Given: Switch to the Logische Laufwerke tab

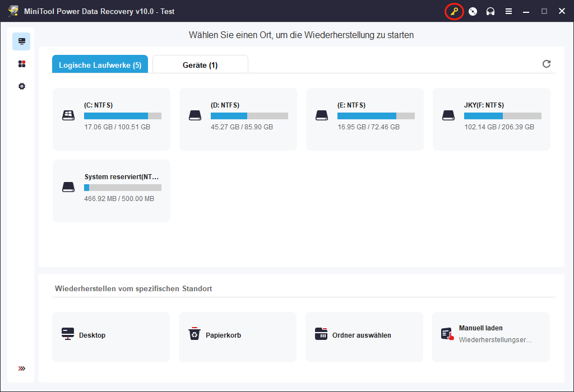Looking at the screenshot, I should [100, 64].
